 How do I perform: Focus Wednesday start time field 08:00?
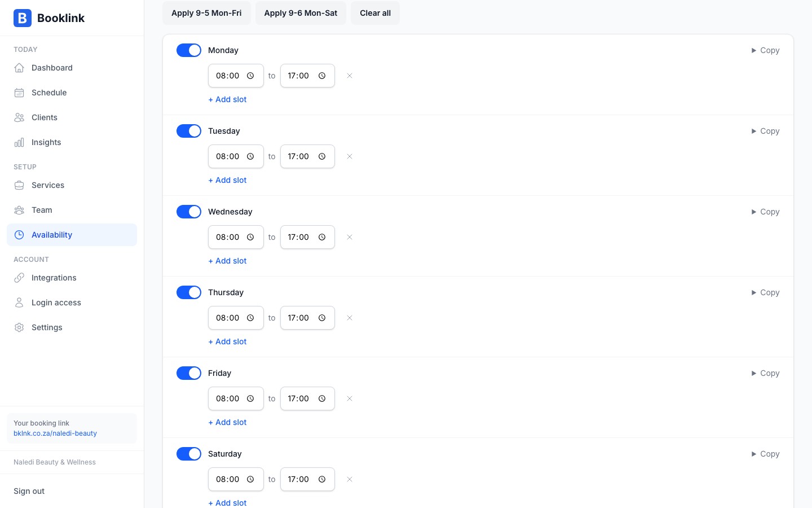(x=236, y=237)
